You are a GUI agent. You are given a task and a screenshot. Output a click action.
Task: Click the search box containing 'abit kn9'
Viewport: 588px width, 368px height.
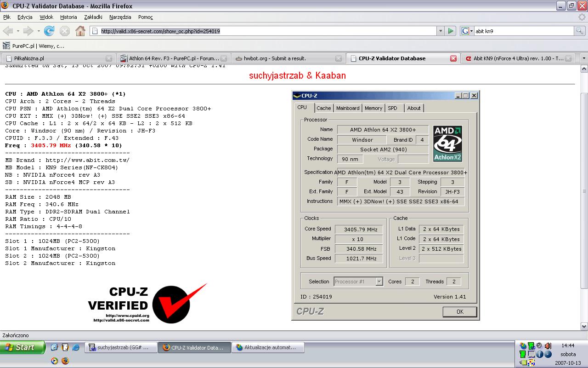[524, 31]
